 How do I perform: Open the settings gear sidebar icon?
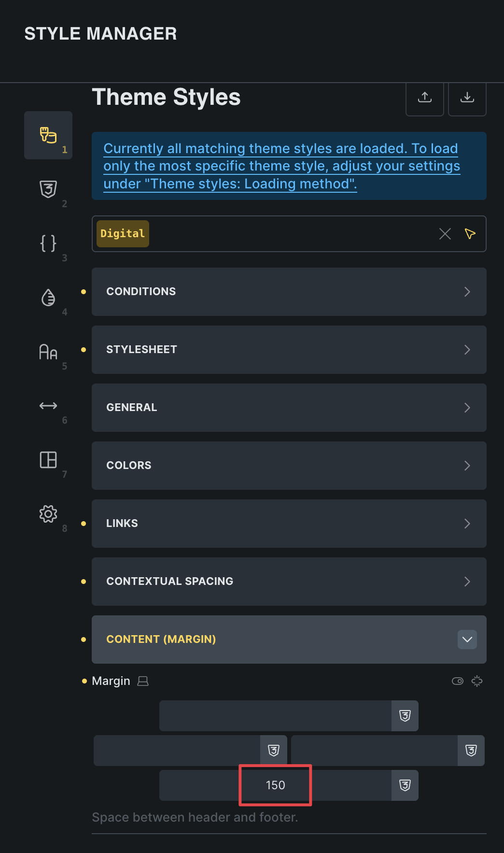pyautogui.click(x=48, y=514)
